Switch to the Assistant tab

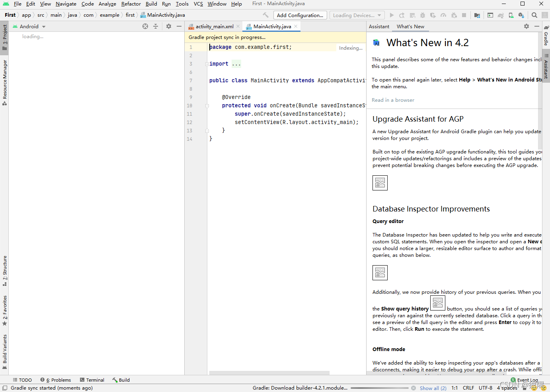point(379,26)
